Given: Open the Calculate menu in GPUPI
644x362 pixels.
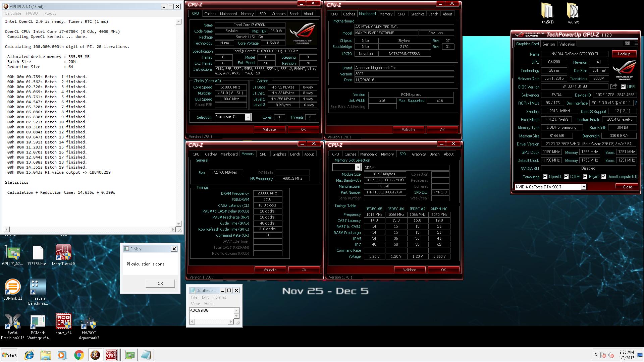Looking at the screenshot, I should pyautogui.click(x=13, y=13).
